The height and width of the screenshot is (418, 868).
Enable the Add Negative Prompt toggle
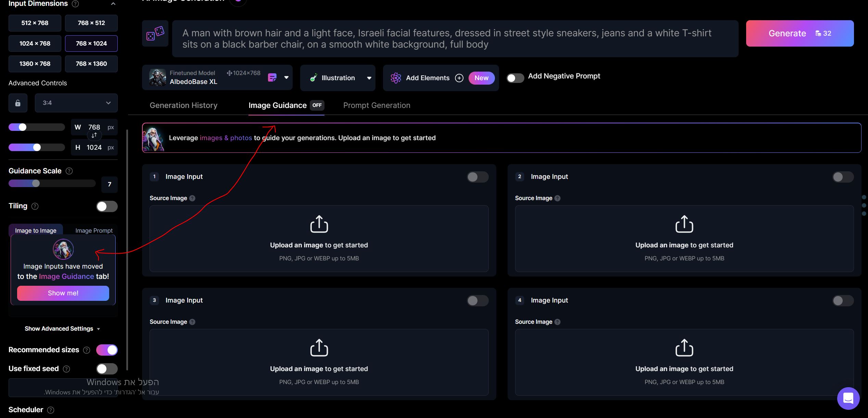(515, 78)
